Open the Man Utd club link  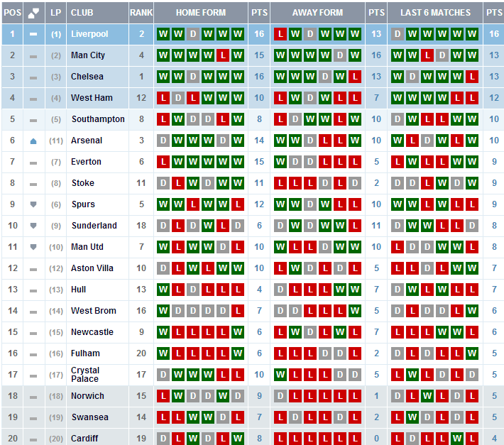pyautogui.click(x=87, y=247)
